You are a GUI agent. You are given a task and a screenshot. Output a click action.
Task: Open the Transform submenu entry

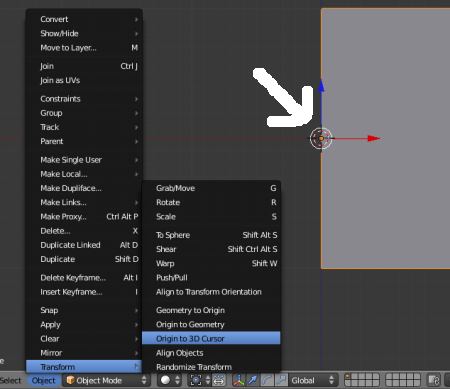pos(84,367)
